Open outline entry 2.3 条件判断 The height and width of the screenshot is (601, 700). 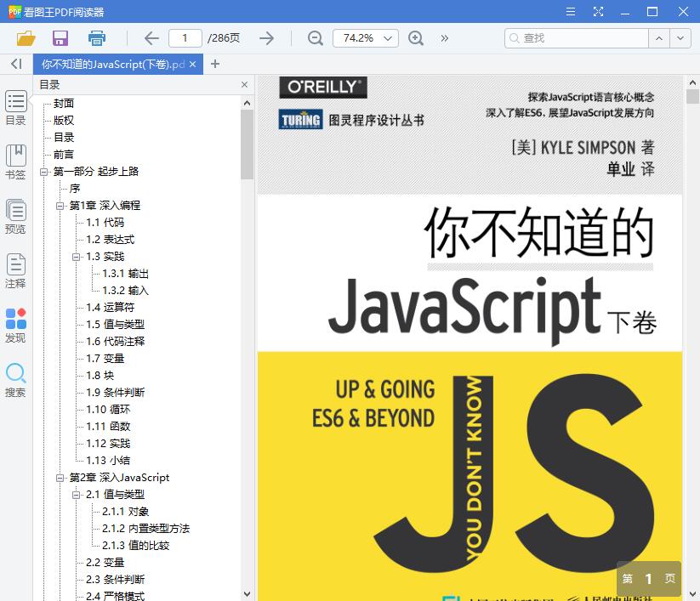(115, 580)
